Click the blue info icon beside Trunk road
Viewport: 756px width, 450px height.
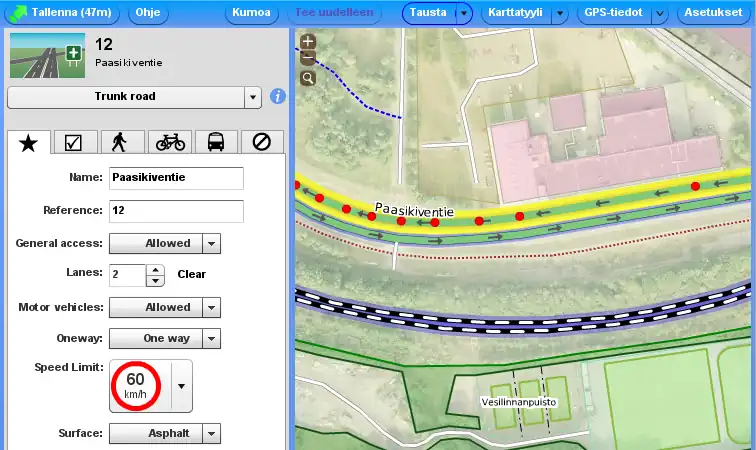point(278,97)
